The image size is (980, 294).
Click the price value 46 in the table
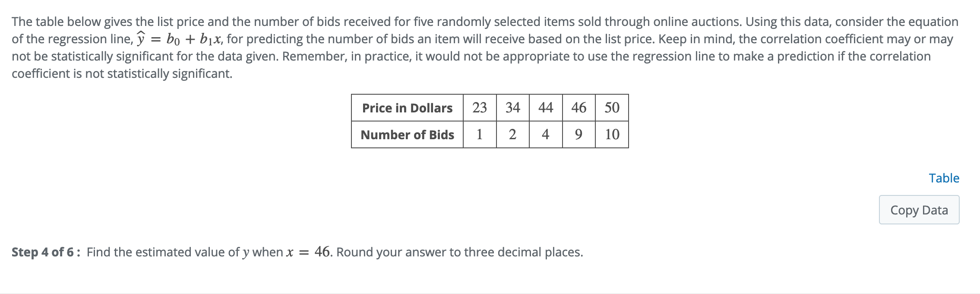tap(578, 108)
